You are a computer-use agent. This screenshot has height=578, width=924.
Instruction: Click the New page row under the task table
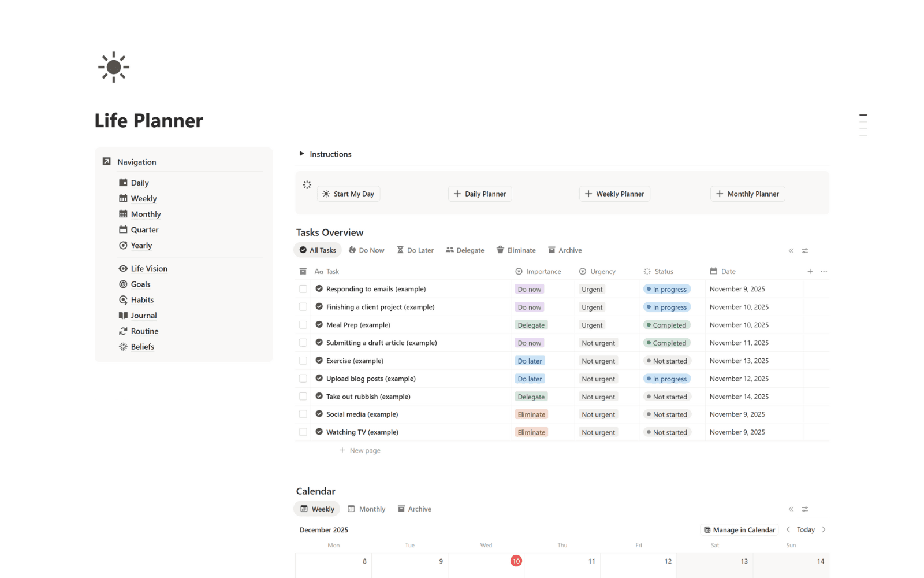360,450
